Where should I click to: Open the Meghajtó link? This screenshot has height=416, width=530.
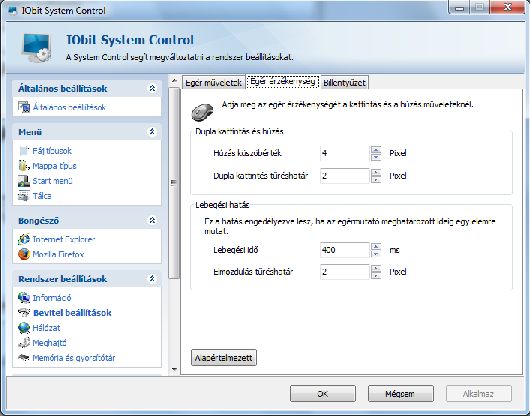49,343
